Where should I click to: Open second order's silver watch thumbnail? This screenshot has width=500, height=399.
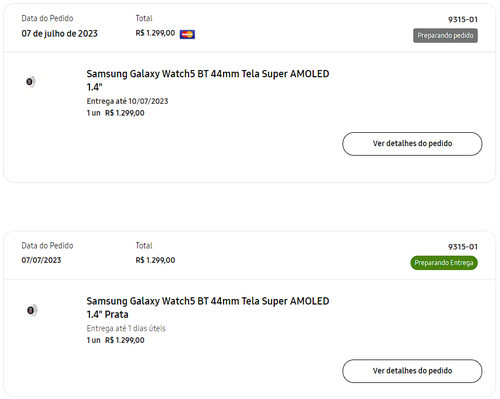tap(32, 310)
